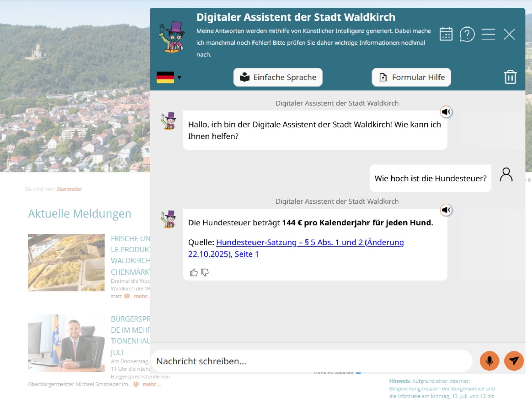The width and height of the screenshot is (532, 399).
Task: Send message with paper plane button
Action: [514, 361]
